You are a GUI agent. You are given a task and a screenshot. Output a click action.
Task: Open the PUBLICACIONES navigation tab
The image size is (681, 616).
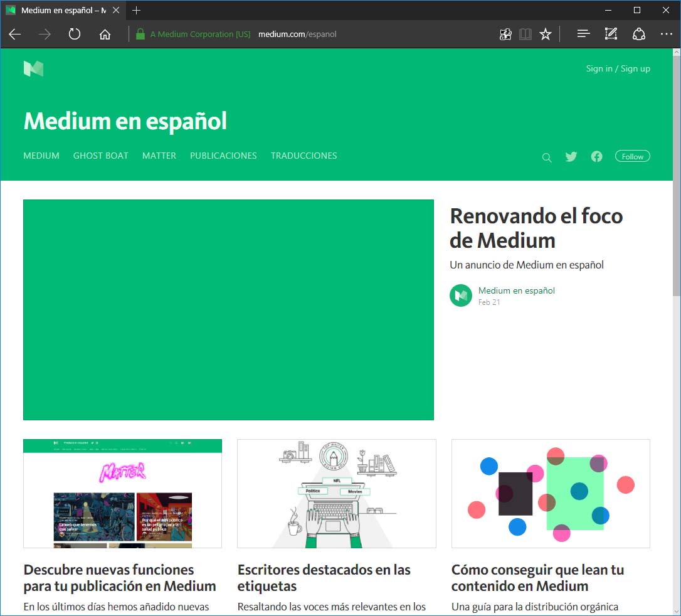pos(223,156)
